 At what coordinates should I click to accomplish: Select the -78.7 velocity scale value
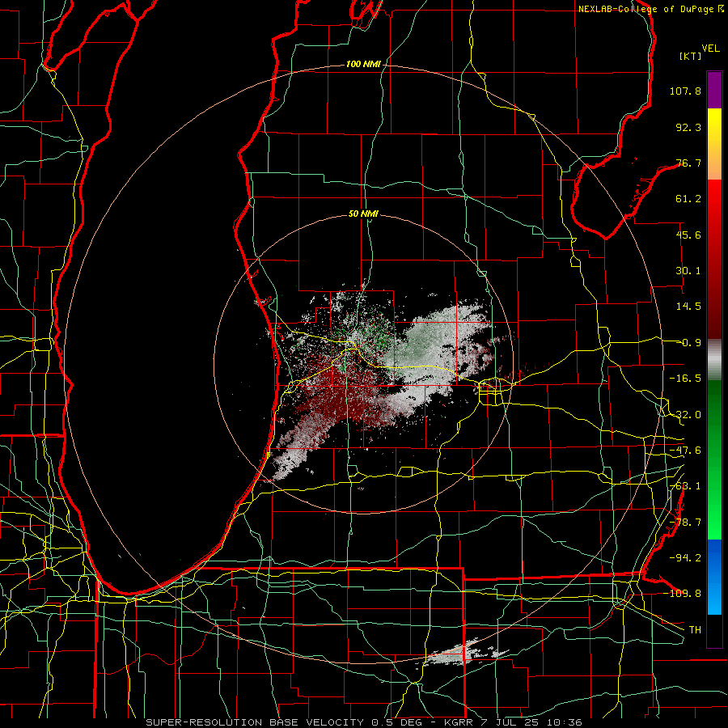[x=685, y=523]
